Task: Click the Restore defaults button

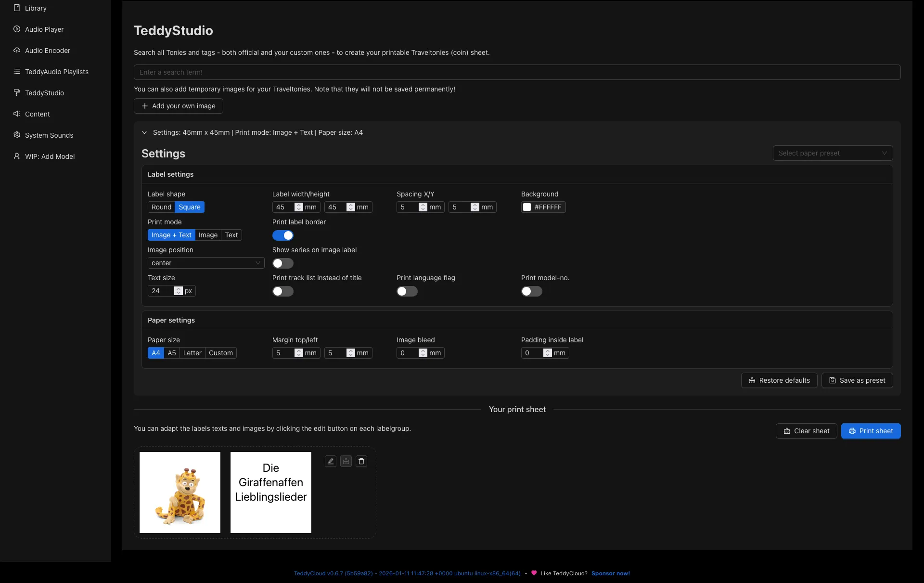Action: coord(779,380)
